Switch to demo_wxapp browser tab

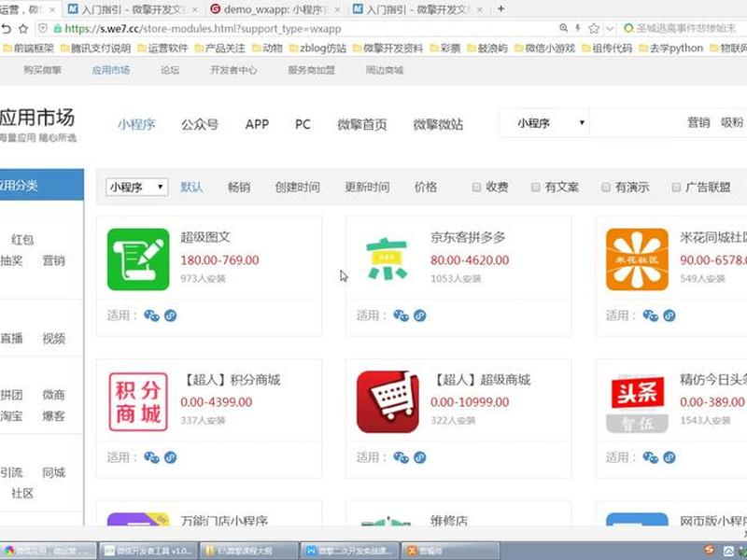pyautogui.click(x=275, y=9)
